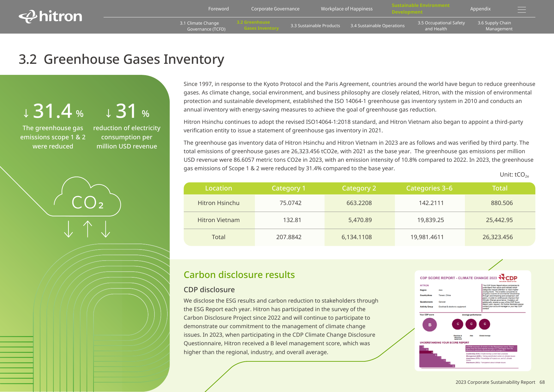Click the page number 68
This screenshot has height=392, width=554.
tap(542, 382)
